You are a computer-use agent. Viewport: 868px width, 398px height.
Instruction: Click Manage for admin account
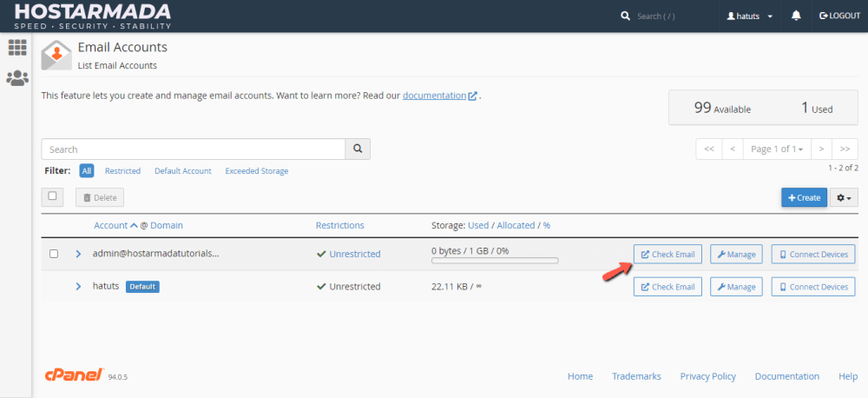point(736,255)
